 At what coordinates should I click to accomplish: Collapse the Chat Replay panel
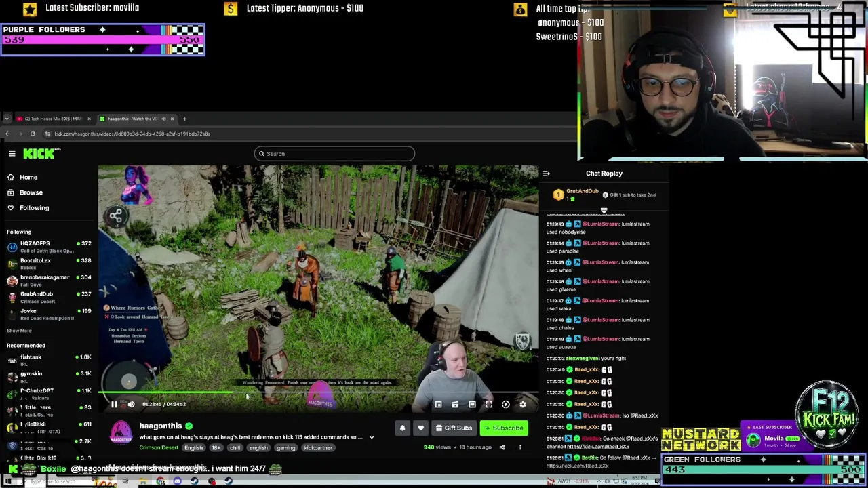click(547, 174)
